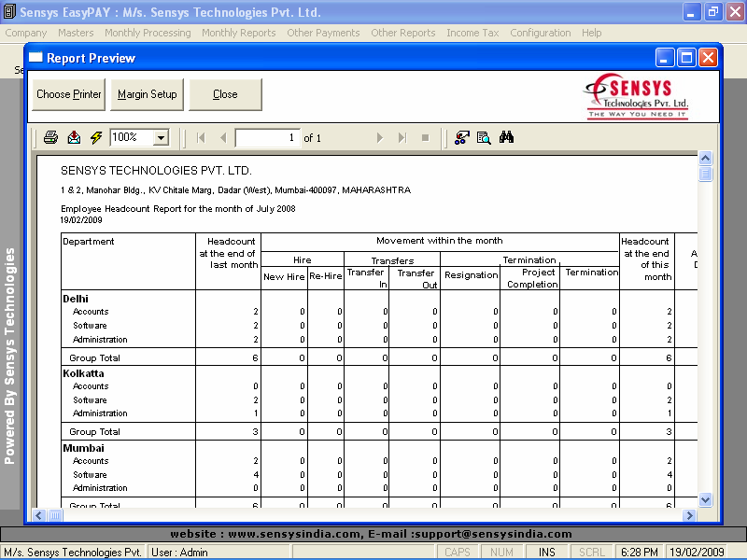Image resolution: width=747 pixels, height=560 pixels.
Task: Go to previous page of report
Action: (223, 138)
